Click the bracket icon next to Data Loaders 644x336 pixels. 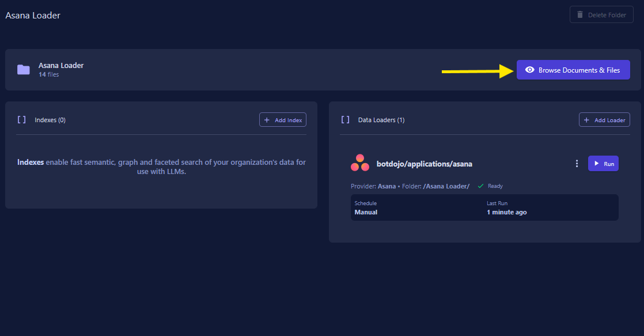(345, 120)
